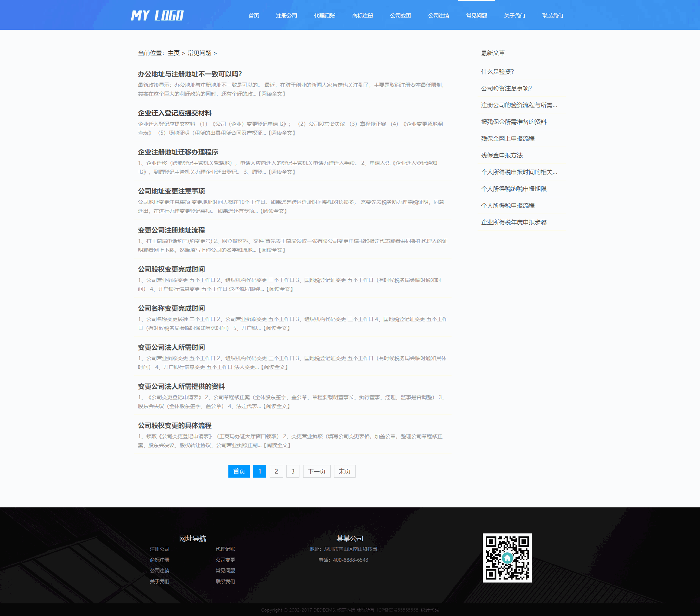Open article 变更公司法人所需时间
Viewport: 700px width, 616px height.
click(x=171, y=347)
